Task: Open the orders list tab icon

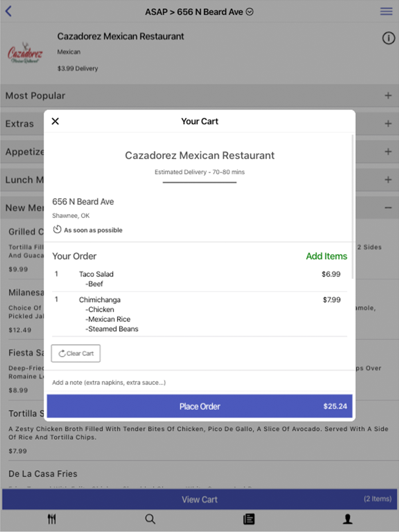Action: click(x=249, y=519)
